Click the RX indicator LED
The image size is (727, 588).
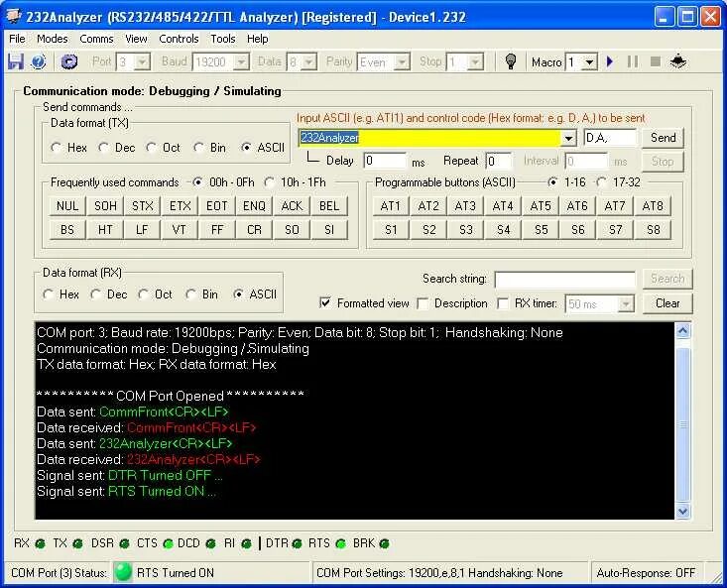(x=40, y=543)
